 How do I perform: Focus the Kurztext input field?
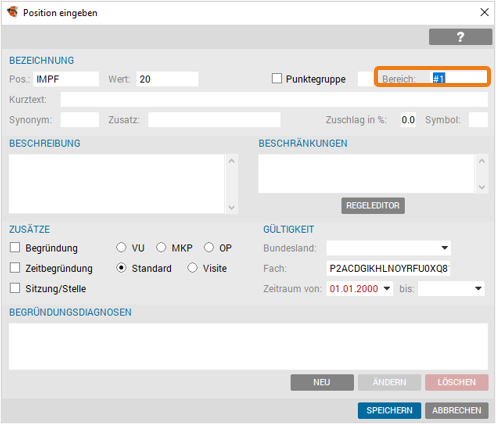click(274, 99)
